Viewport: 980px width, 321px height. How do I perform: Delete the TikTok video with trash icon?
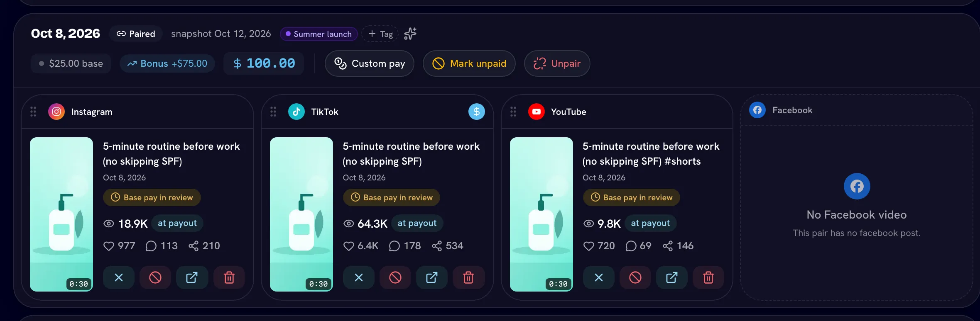(468, 277)
